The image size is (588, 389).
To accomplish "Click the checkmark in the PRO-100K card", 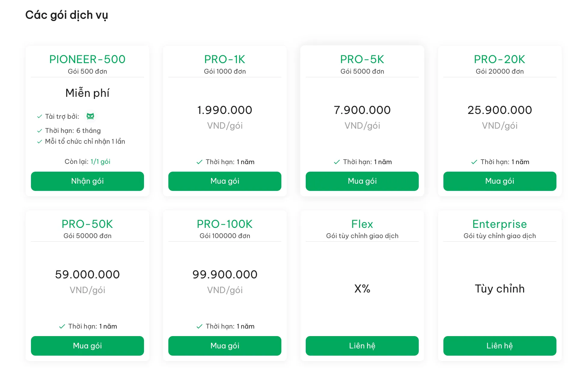I will [199, 326].
